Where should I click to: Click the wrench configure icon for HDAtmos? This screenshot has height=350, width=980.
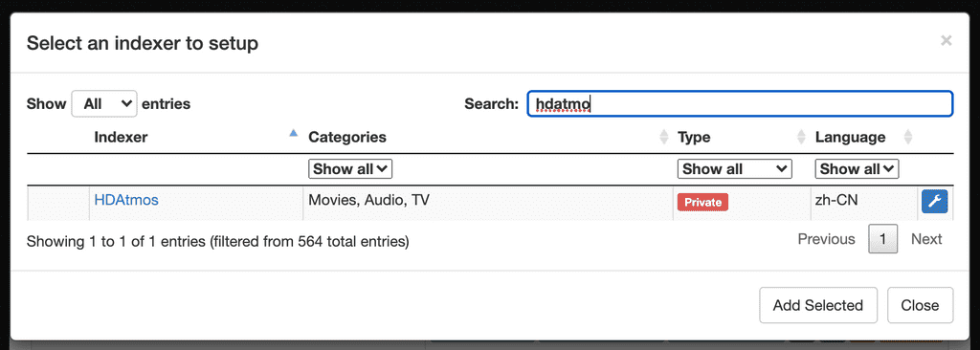point(934,202)
